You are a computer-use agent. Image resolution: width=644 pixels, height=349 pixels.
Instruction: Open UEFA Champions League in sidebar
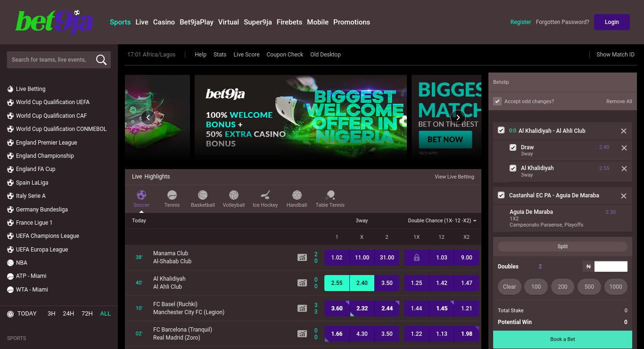[48, 236]
